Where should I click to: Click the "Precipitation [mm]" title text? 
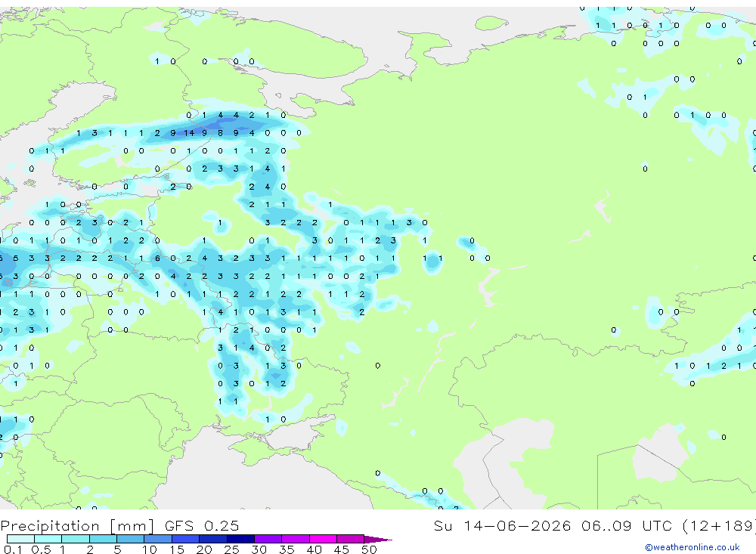point(78,526)
